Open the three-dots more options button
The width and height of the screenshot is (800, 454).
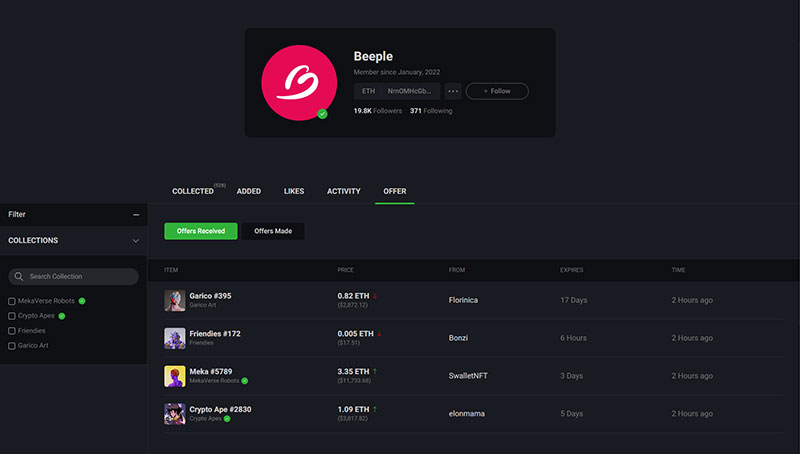click(453, 91)
